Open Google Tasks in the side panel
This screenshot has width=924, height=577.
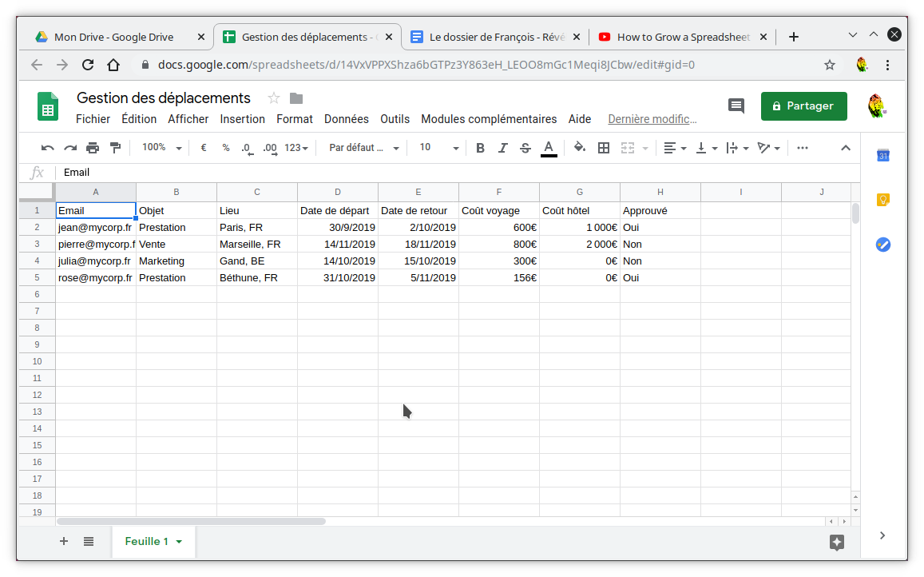882,245
